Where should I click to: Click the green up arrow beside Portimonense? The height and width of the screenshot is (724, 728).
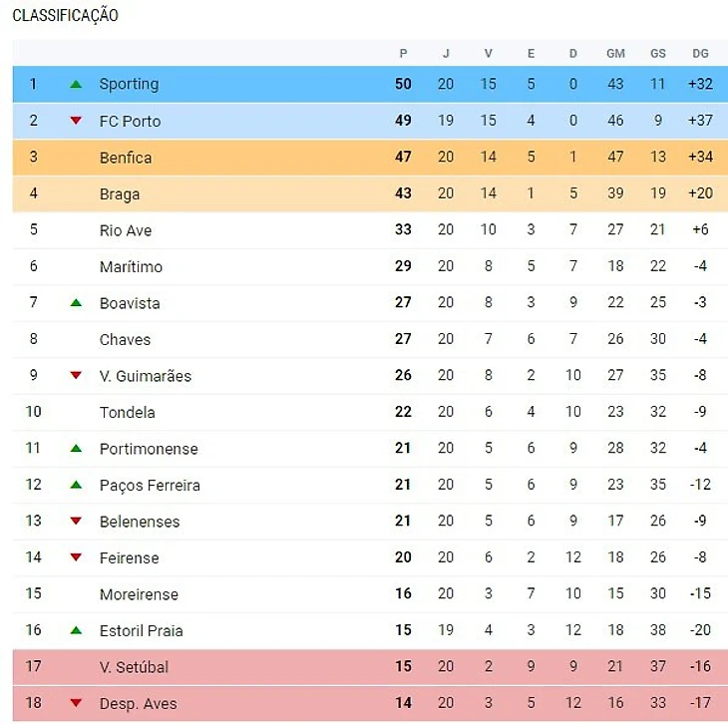point(76,449)
